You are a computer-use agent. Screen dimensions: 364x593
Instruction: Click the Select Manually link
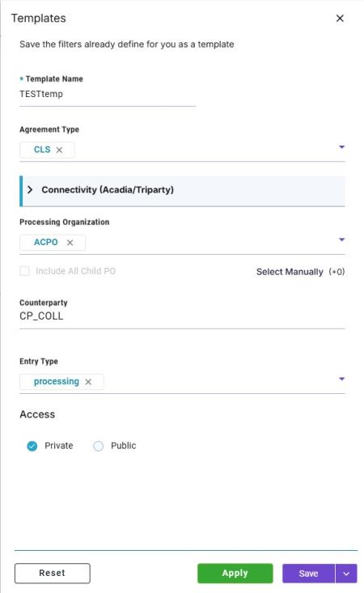(290, 272)
